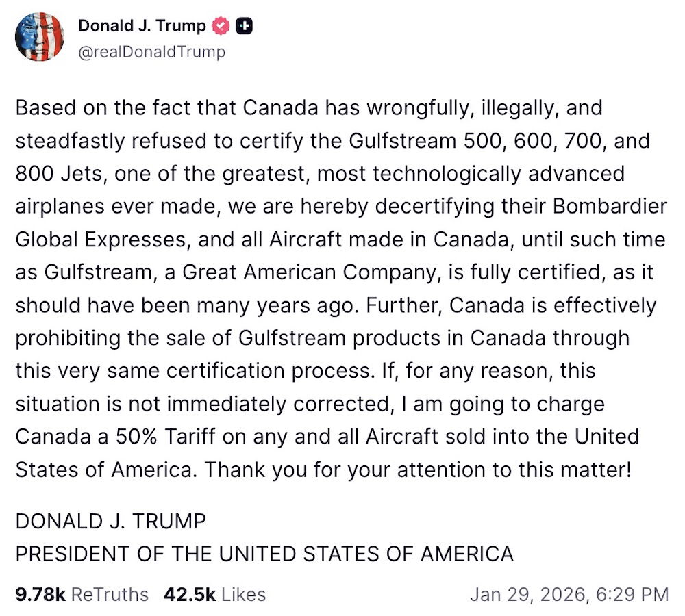Click the red verified checkmark badge
The image size is (685, 616).
[220, 27]
